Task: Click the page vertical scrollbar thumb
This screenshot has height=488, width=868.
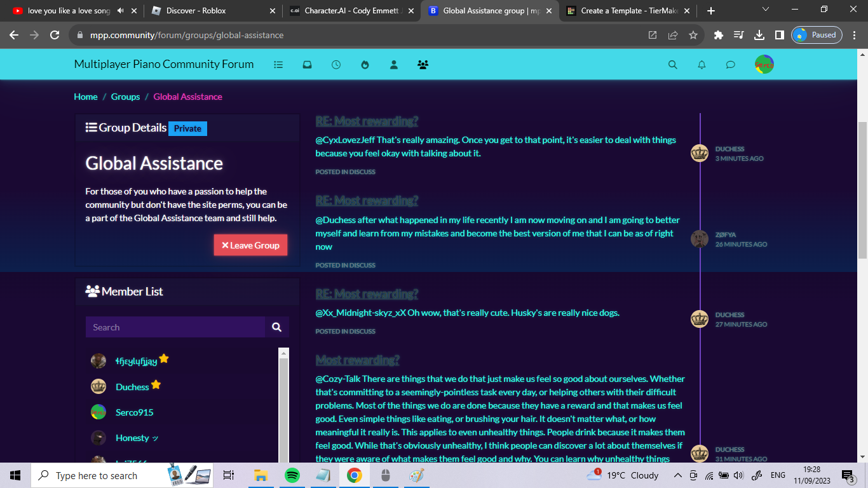Action: point(862,189)
